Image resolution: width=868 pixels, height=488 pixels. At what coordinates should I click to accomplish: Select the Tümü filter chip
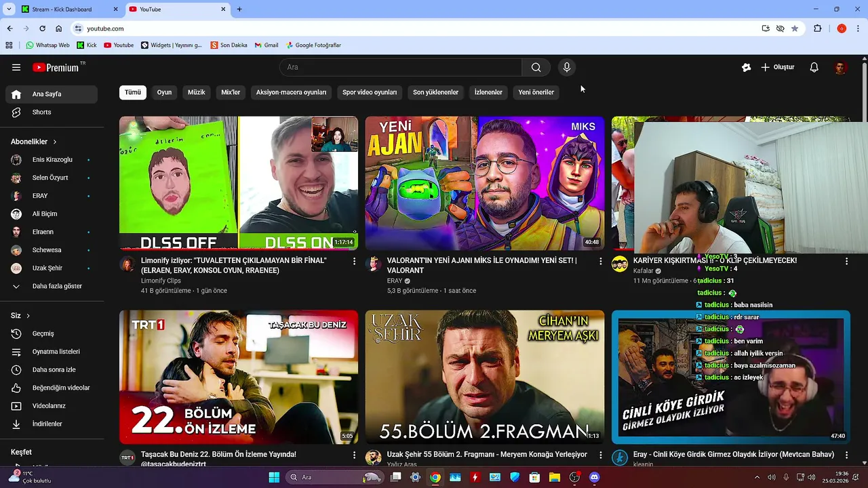(x=133, y=92)
